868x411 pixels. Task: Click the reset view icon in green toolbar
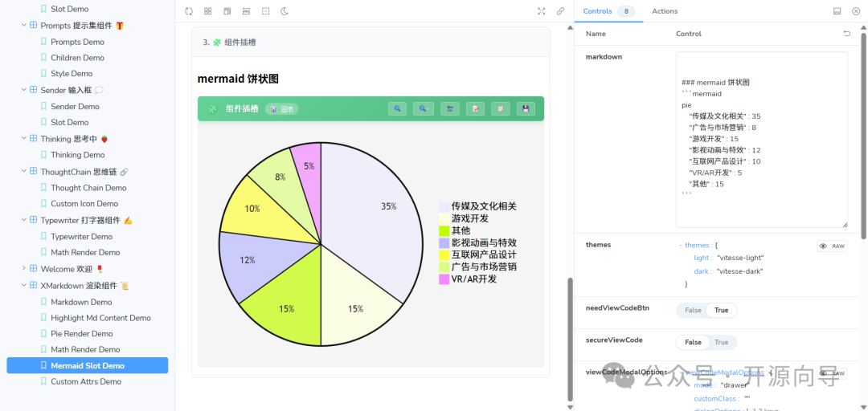tap(450, 109)
